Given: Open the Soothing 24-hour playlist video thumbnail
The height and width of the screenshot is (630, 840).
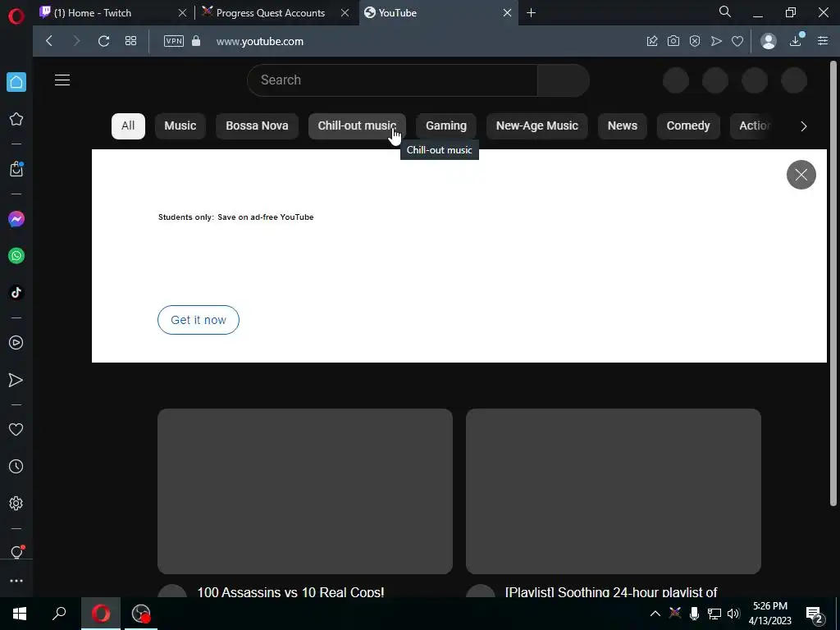Looking at the screenshot, I should [613, 491].
